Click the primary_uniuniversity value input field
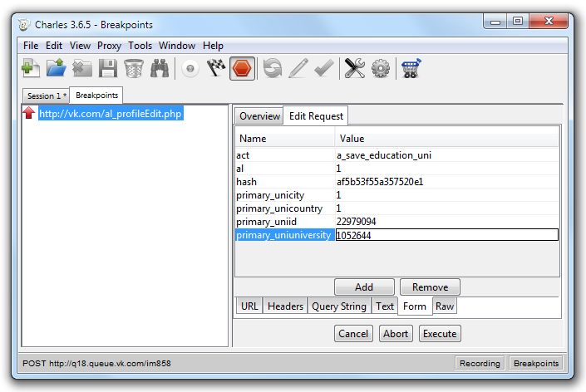586x392 pixels. coord(447,235)
